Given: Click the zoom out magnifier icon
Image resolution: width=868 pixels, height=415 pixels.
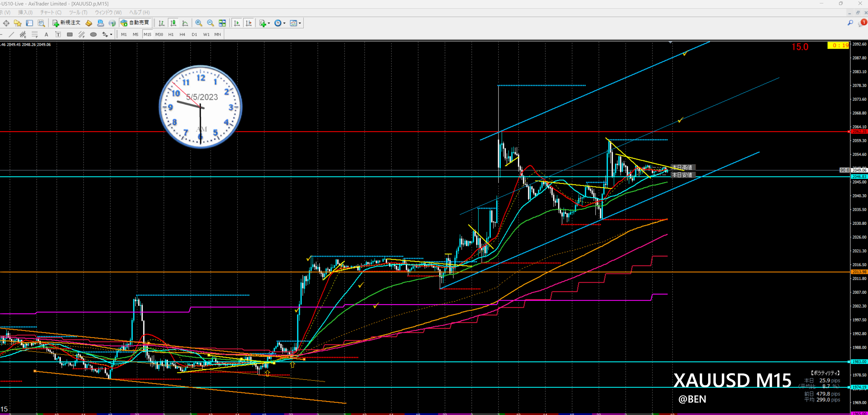Looking at the screenshot, I should pos(210,23).
